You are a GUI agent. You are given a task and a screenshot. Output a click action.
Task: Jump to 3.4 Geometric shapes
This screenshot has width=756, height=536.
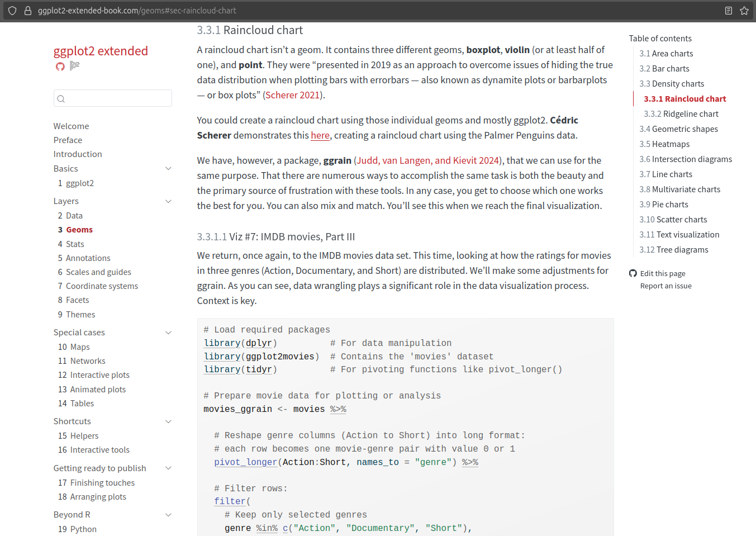pyautogui.click(x=679, y=129)
